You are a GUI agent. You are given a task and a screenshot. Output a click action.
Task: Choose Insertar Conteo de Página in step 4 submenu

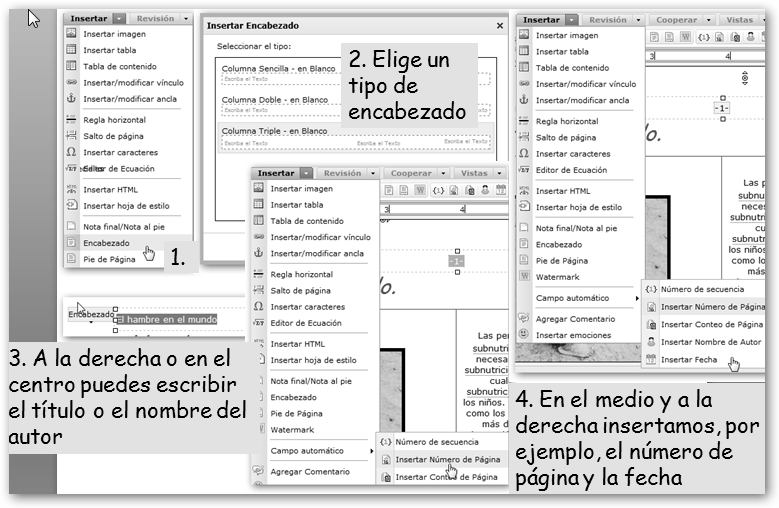click(711, 324)
